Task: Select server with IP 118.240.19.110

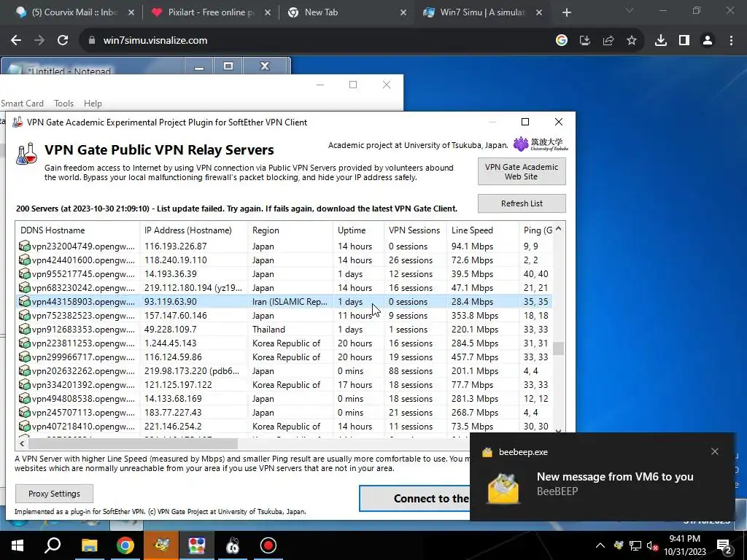Action: point(285,260)
